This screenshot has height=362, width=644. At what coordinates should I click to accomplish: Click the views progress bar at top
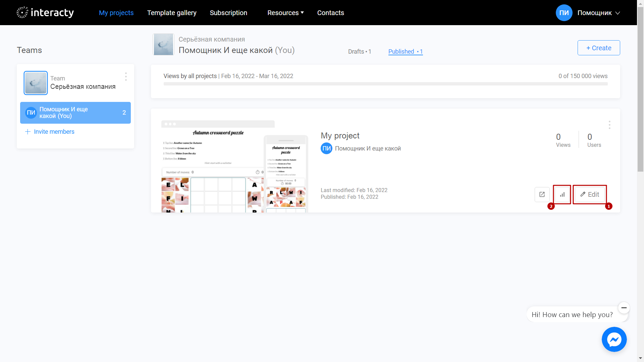click(x=385, y=86)
